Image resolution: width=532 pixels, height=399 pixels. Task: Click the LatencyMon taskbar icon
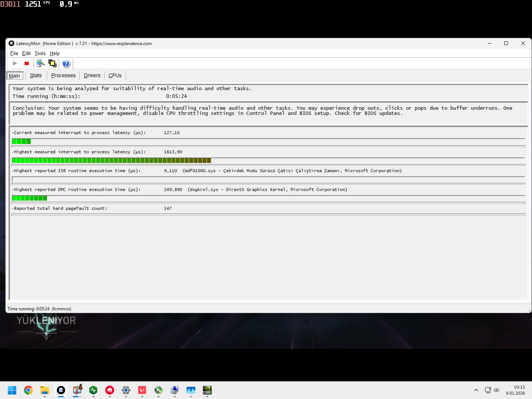(x=61, y=390)
